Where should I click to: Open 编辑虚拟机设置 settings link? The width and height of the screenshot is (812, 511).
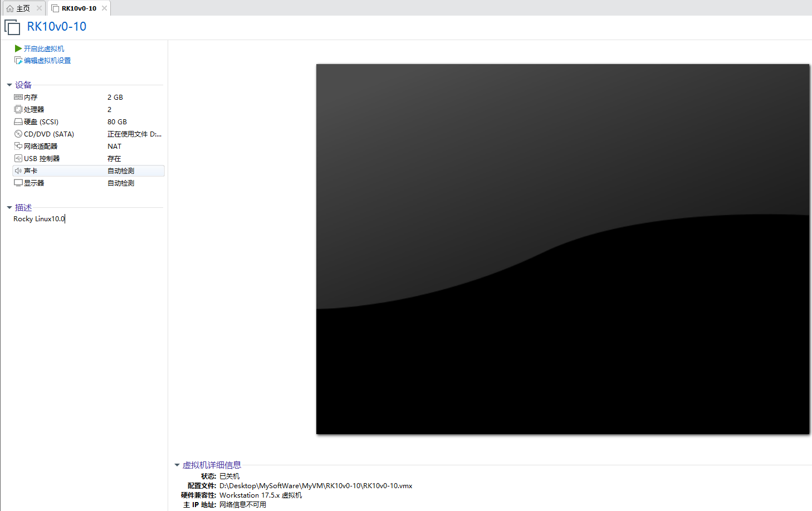coord(46,60)
